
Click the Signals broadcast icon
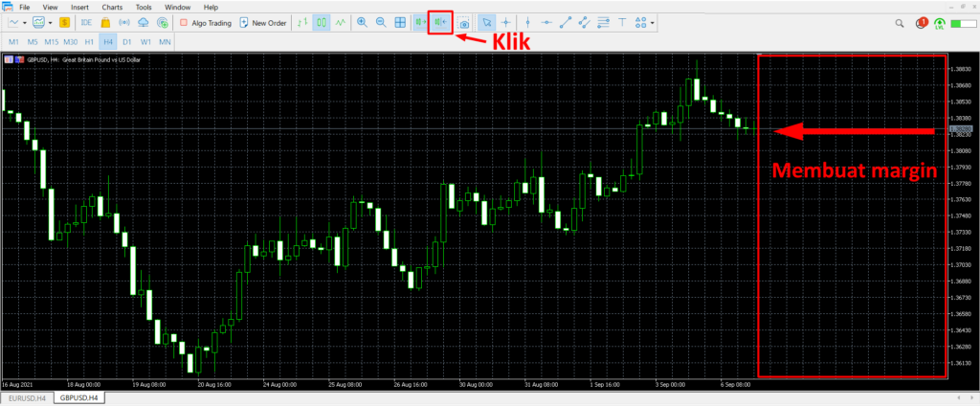(x=124, y=23)
